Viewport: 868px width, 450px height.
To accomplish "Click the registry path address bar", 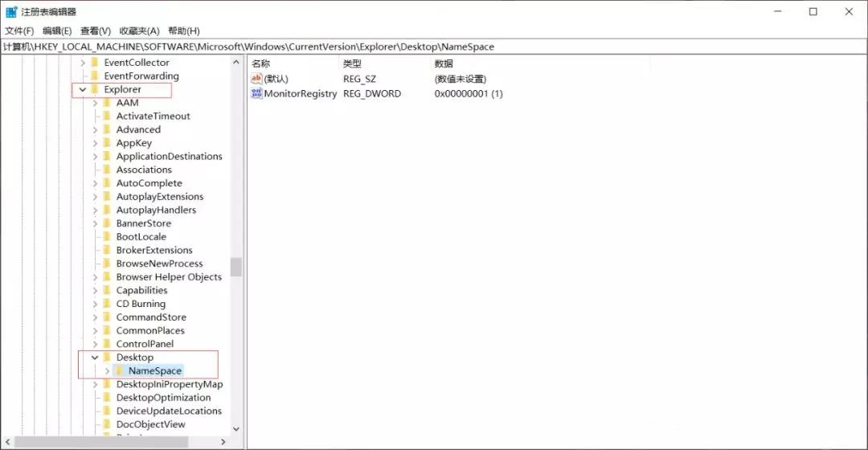I will [x=434, y=47].
